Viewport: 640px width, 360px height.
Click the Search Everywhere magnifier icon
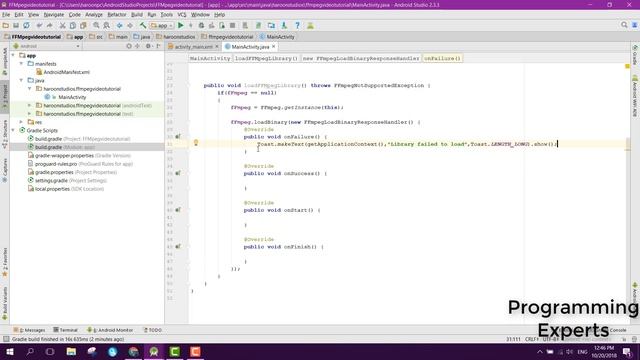624,25
